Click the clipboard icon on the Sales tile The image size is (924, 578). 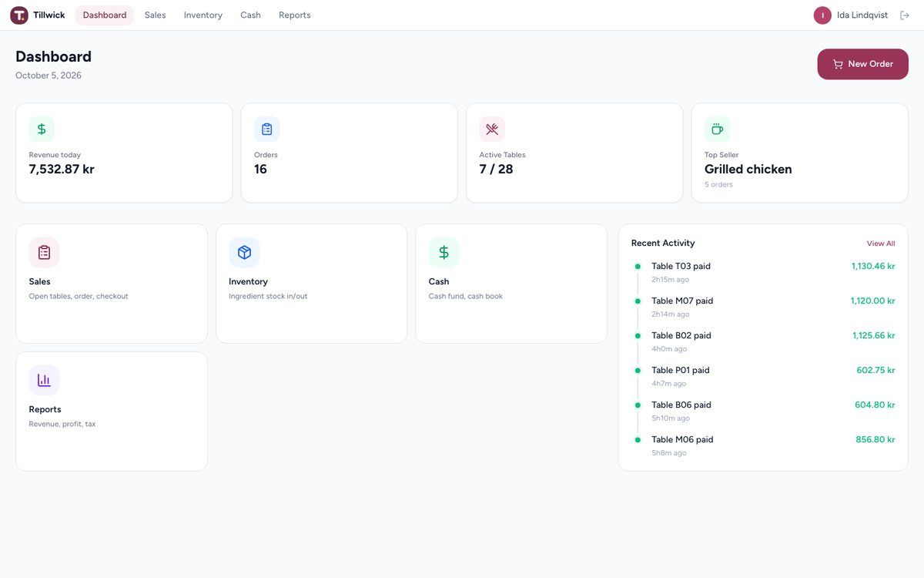coord(44,252)
